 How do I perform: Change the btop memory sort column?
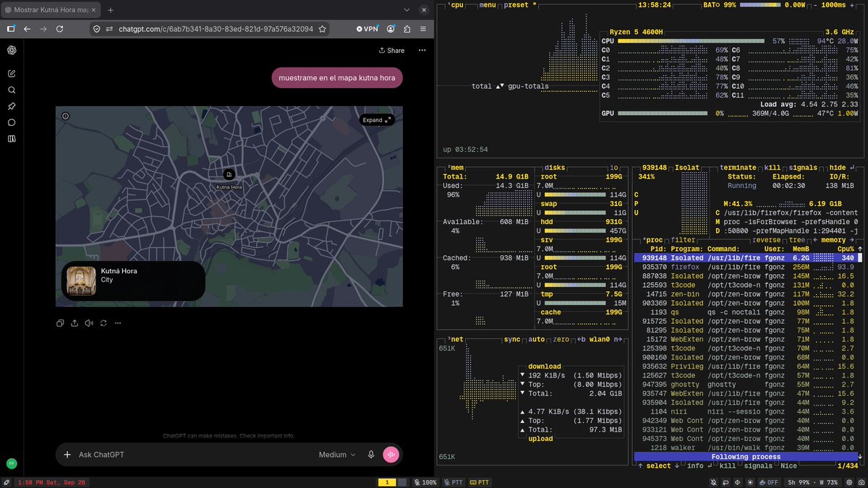tap(833, 239)
